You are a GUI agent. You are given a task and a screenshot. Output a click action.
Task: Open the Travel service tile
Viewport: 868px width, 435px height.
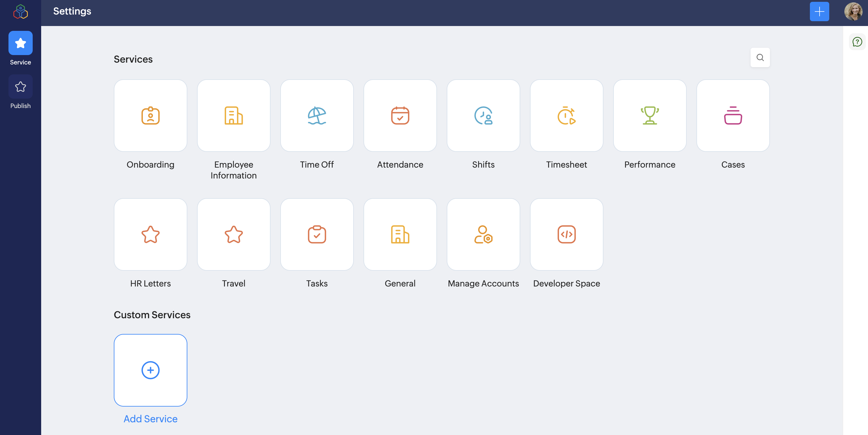(x=234, y=234)
